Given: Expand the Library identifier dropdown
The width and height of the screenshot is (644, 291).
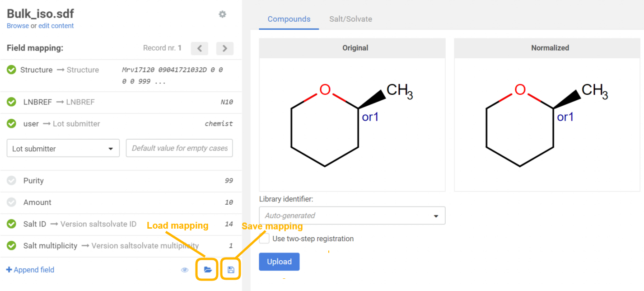Looking at the screenshot, I should (x=352, y=216).
